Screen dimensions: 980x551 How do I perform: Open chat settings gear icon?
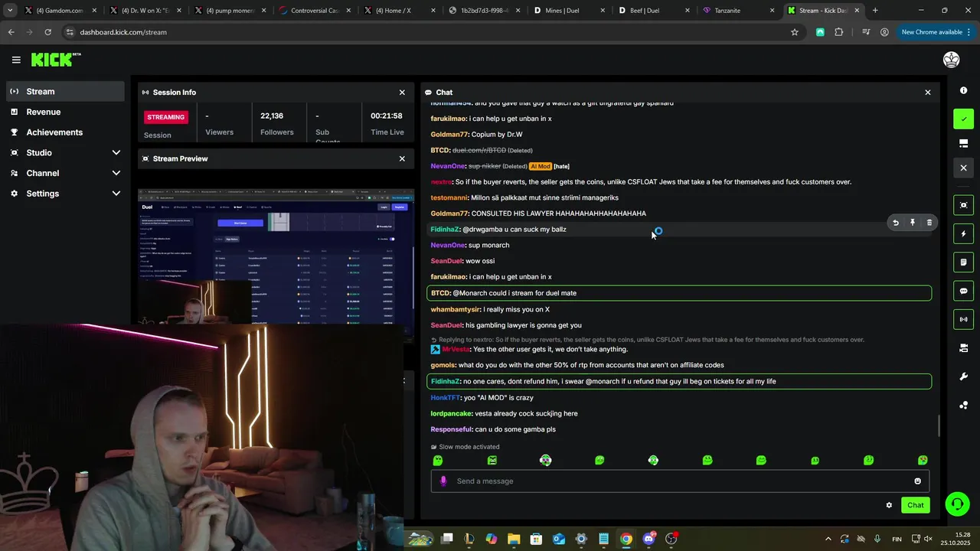click(889, 505)
